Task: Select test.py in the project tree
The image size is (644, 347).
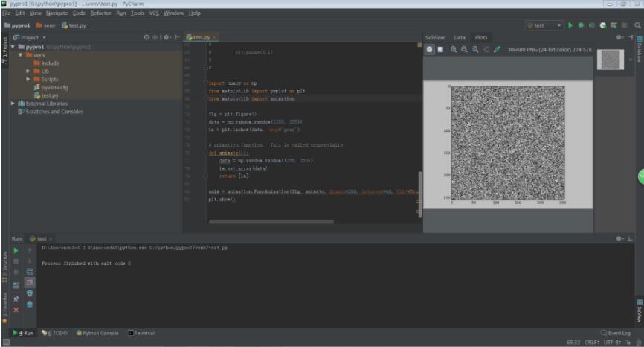Action: [45, 95]
